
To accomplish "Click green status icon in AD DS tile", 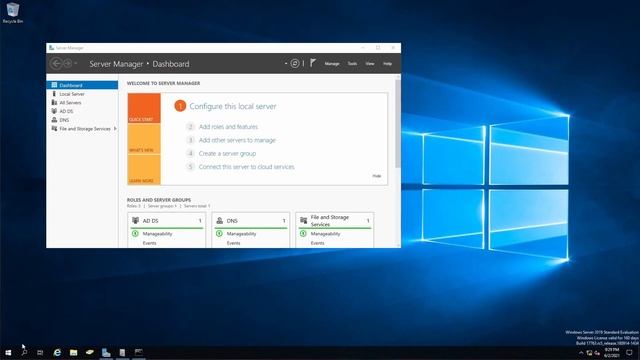I will click(135, 233).
